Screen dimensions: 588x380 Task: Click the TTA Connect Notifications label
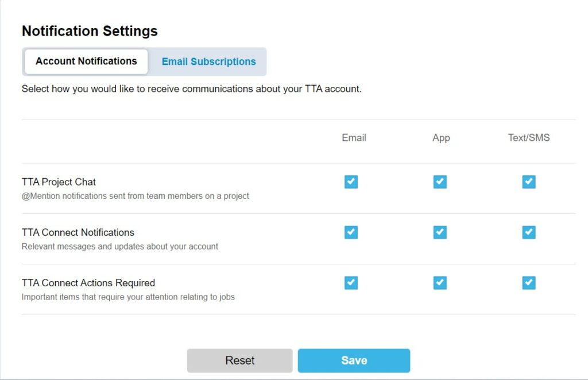(78, 232)
